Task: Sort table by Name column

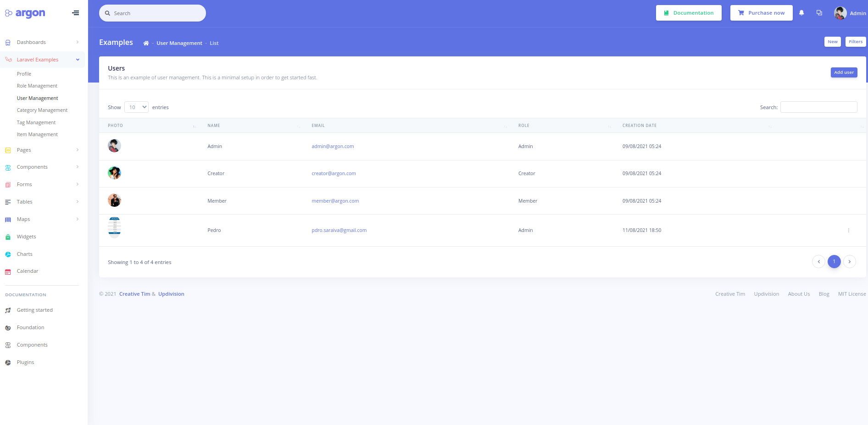Action: pyautogui.click(x=214, y=126)
